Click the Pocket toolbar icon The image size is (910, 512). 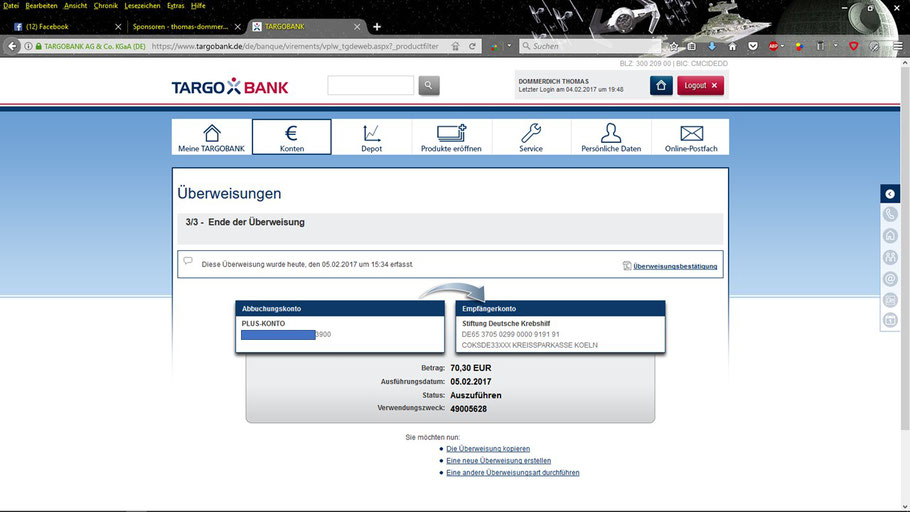[753, 46]
